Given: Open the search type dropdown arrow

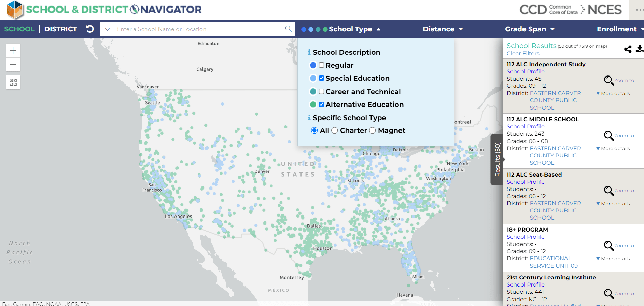Looking at the screenshot, I should click(x=107, y=29).
